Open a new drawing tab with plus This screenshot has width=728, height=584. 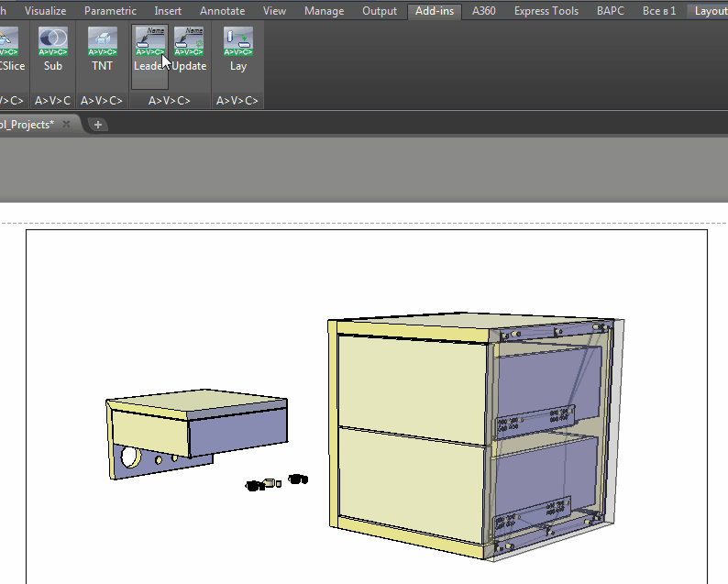pyautogui.click(x=98, y=125)
